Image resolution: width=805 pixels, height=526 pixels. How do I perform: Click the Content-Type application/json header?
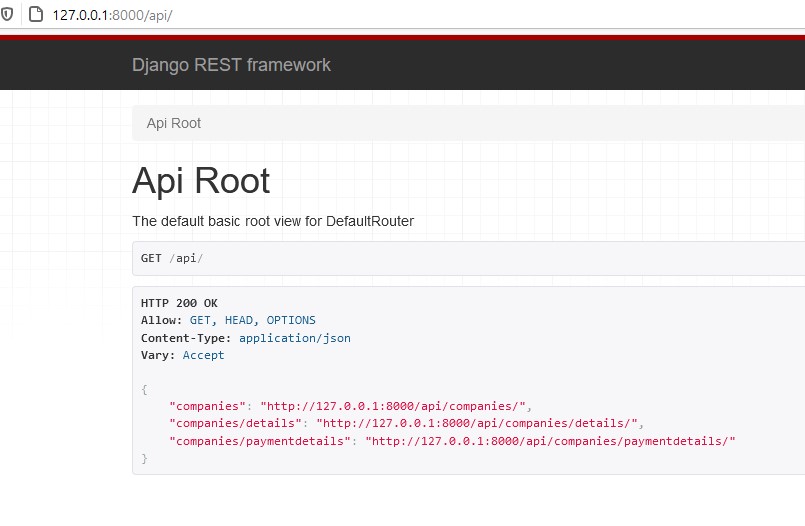pyautogui.click(x=246, y=338)
